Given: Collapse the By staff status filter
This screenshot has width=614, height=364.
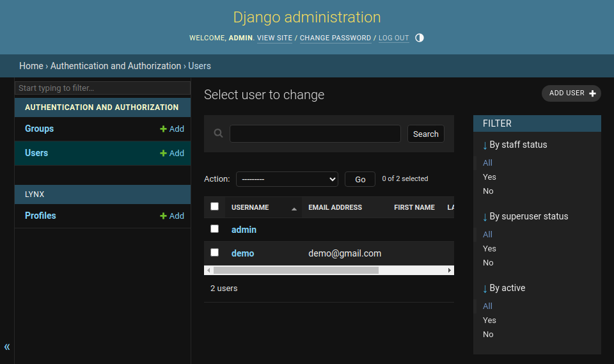Looking at the screenshot, I should pyautogui.click(x=515, y=145).
